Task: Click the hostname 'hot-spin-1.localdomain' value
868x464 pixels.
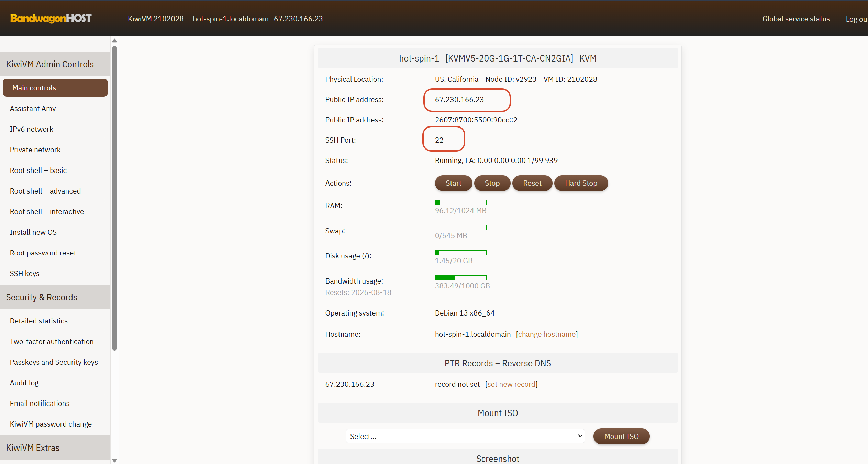Action: (472, 334)
